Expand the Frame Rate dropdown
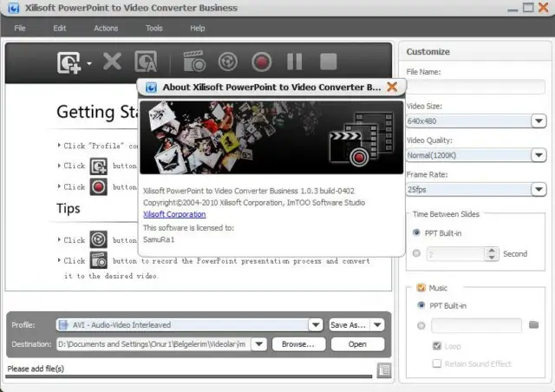The image size is (555, 392). [x=539, y=189]
